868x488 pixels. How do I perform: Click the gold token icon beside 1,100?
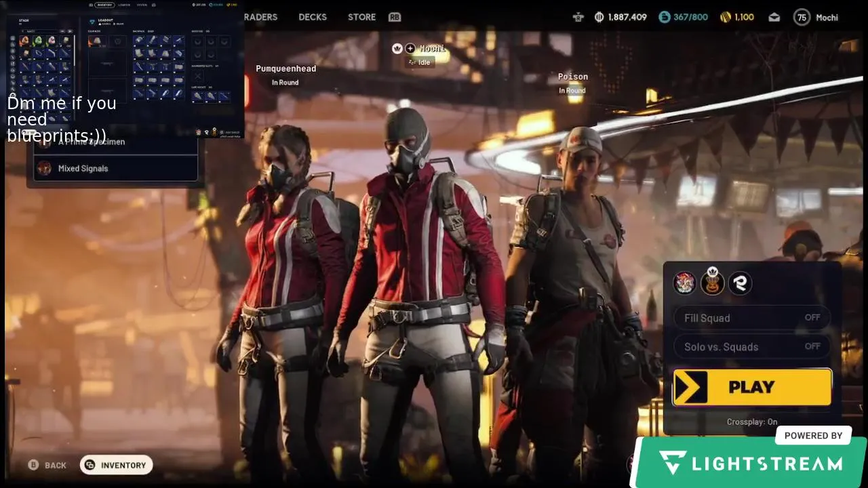click(x=725, y=17)
